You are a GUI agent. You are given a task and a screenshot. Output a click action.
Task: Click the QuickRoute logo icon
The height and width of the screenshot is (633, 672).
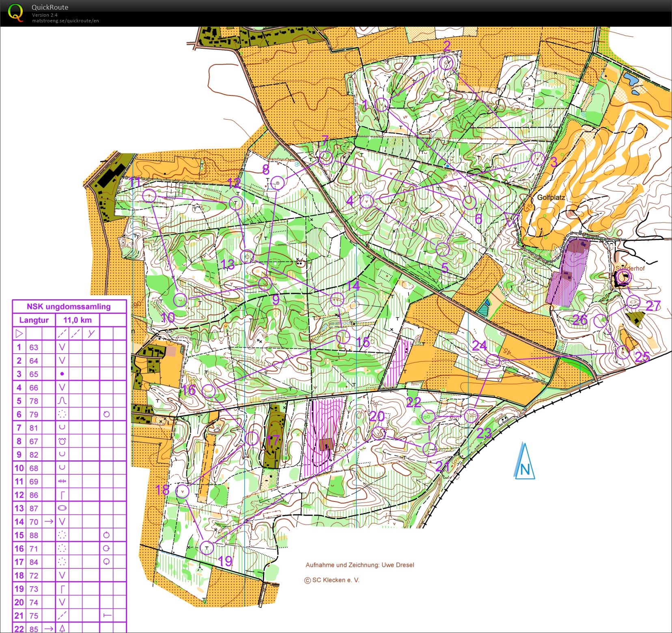(15, 13)
